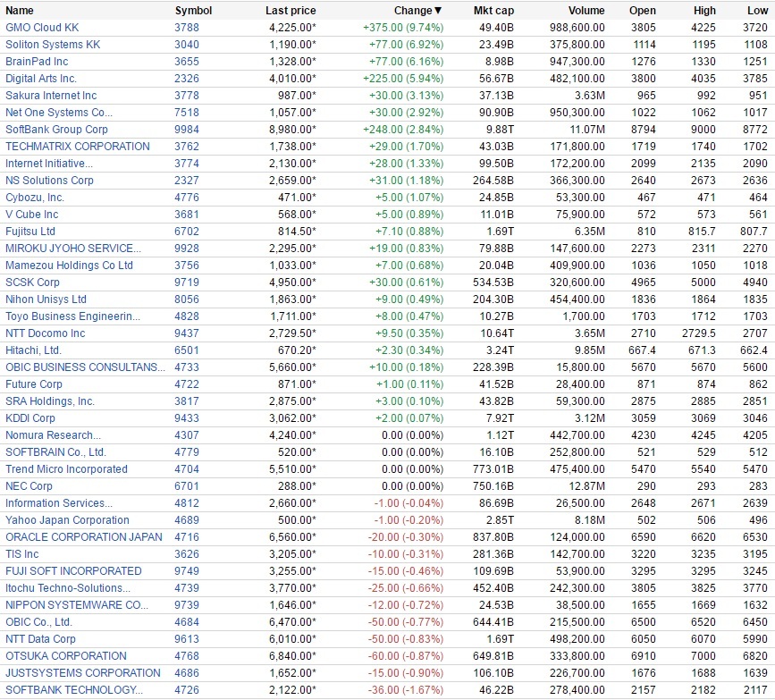Click ticker symbol 9613
775x700 pixels.
click(x=187, y=638)
